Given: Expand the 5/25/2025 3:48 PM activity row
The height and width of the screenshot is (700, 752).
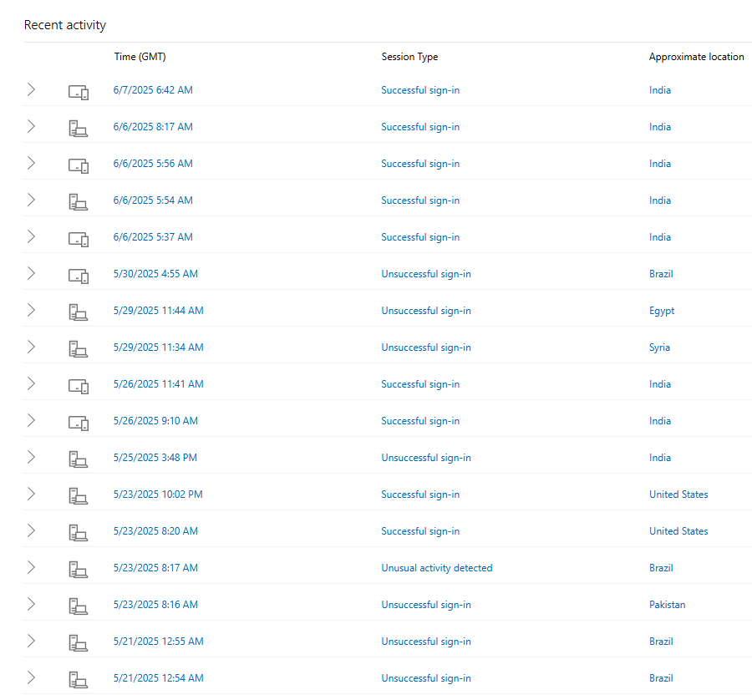Looking at the screenshot, I should 31,458.
